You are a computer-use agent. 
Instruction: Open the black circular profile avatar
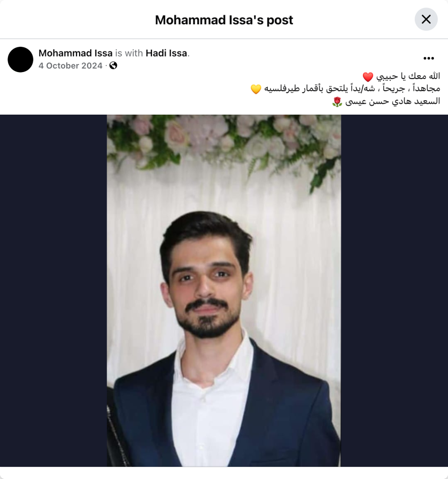pyautogui.click(x=21, y=59)
